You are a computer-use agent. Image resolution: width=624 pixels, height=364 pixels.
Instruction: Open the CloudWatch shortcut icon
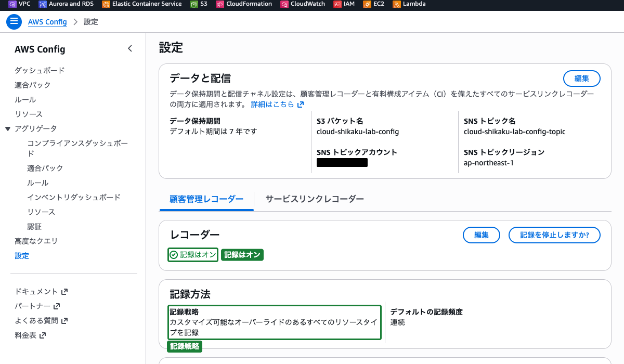click(x=284, y=4)
